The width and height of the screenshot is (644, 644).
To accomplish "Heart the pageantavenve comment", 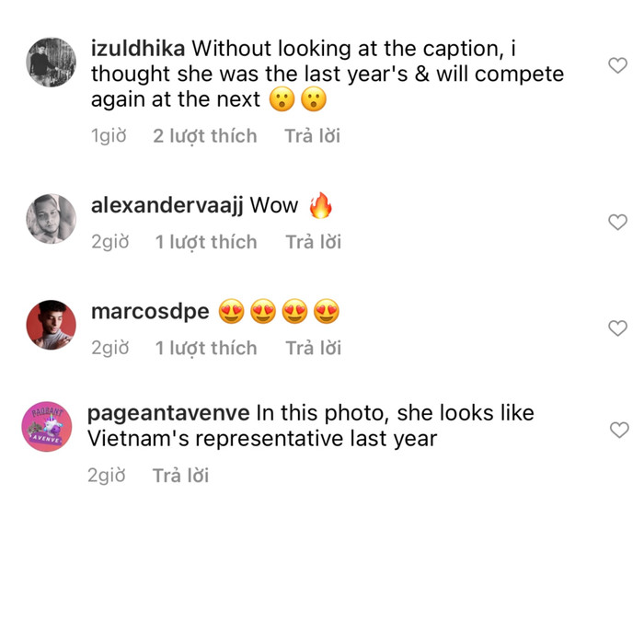I will (618, 430).
